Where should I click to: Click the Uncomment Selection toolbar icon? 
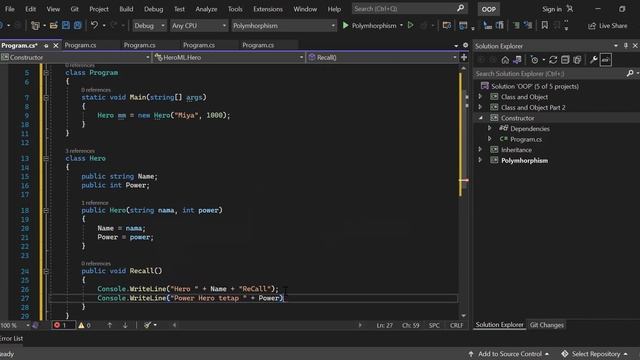coord(528,25)
